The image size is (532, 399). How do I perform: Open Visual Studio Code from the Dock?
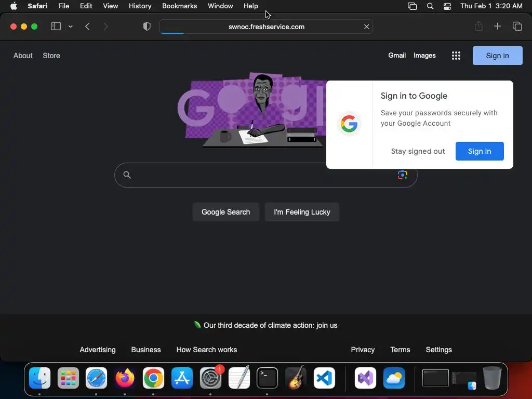324,378
